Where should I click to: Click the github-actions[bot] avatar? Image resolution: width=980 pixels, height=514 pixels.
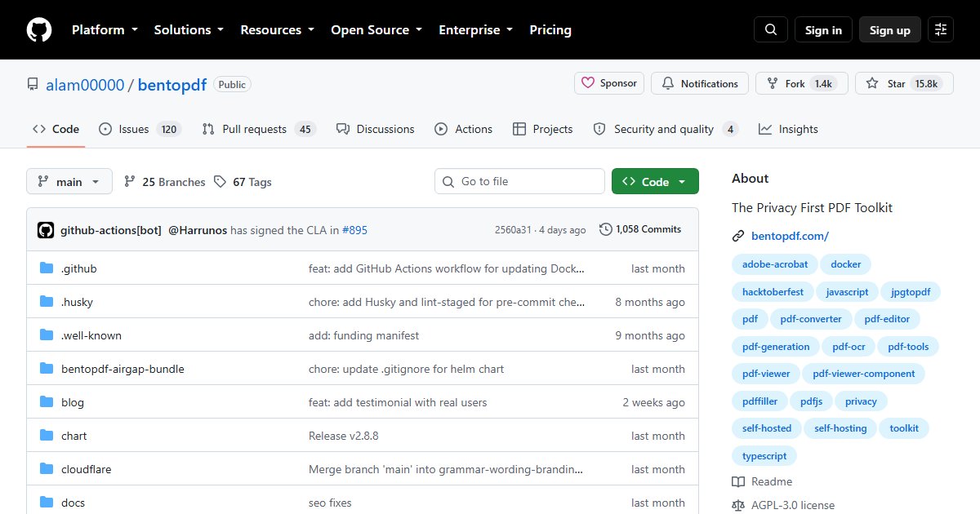tap(46, 230)
